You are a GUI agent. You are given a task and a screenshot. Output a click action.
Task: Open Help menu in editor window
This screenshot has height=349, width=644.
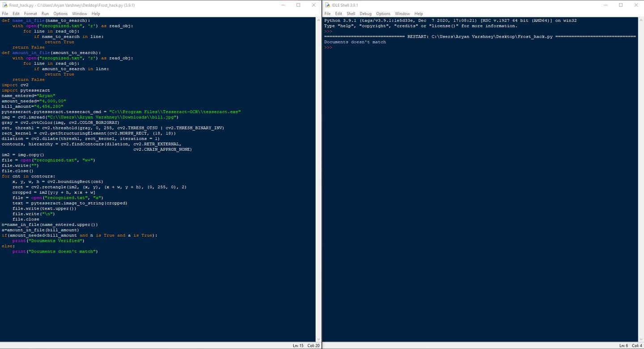click(x=96, y=14)
